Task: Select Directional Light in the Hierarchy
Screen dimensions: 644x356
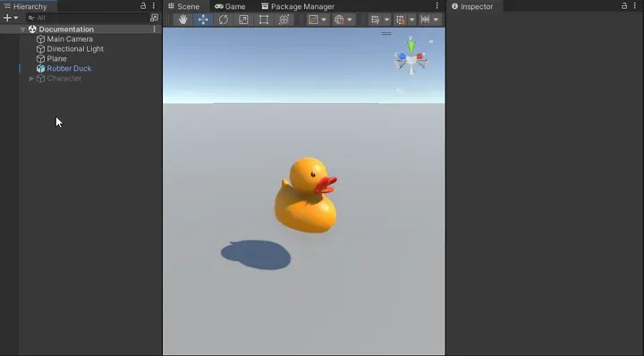Action: (75, 49)
